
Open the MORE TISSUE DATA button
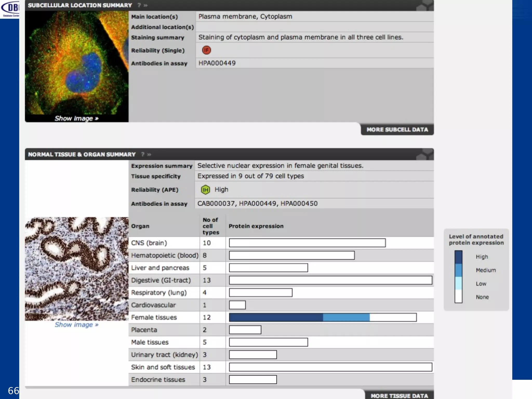click(399, 395)
